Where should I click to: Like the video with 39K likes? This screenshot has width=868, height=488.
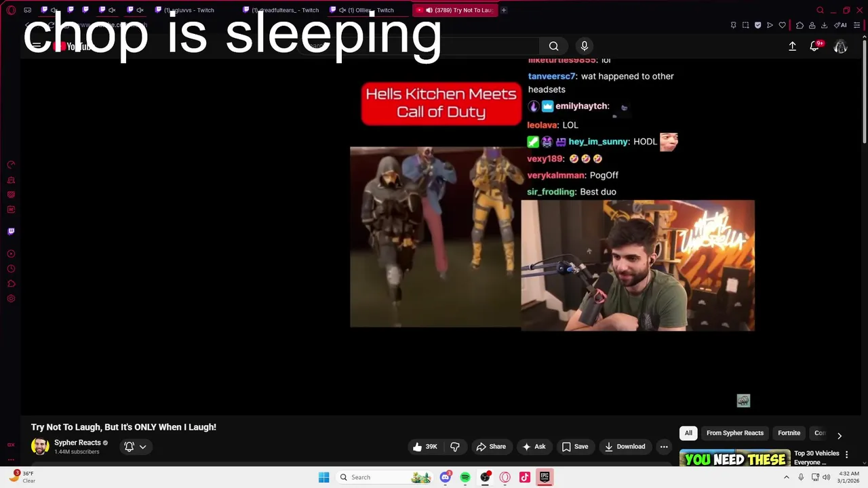tap(425, 447)
